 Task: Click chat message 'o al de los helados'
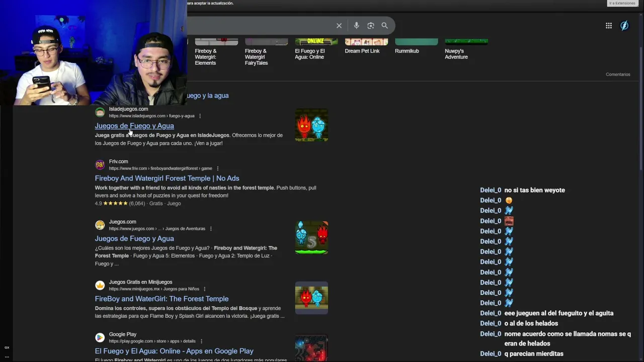(x=531, y=323)
